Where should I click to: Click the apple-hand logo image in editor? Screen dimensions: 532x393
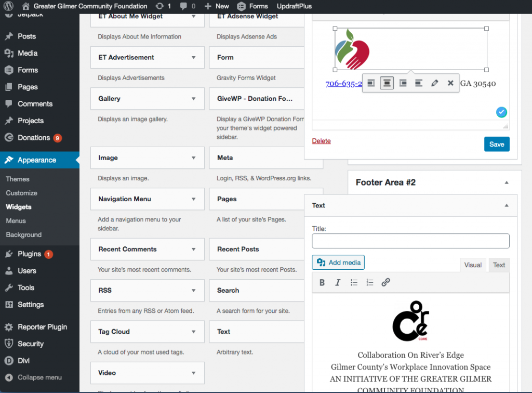pyautogui.click(x=352, y=49)
